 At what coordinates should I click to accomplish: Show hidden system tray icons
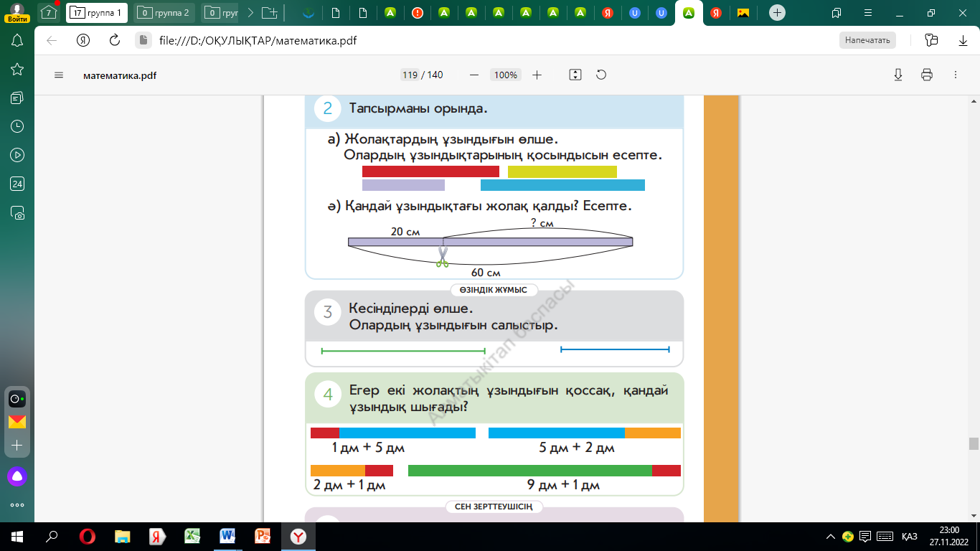coord(831,537)
